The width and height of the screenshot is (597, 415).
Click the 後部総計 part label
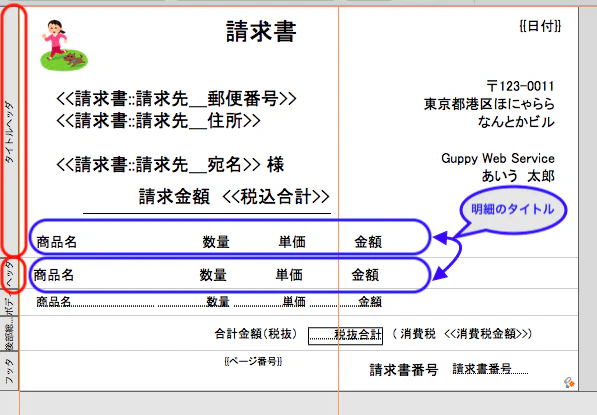pyautogui.click(x=10, y=334)
